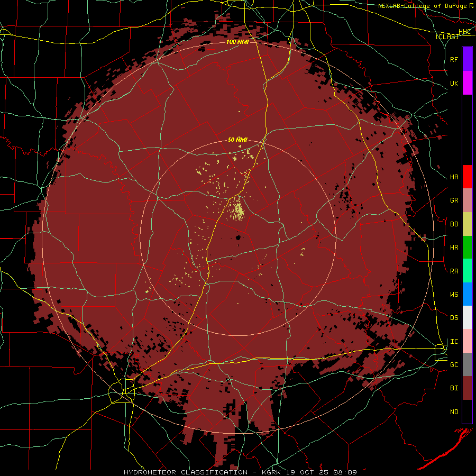Select the GC gray legend swatch

[x=467, y=364]
